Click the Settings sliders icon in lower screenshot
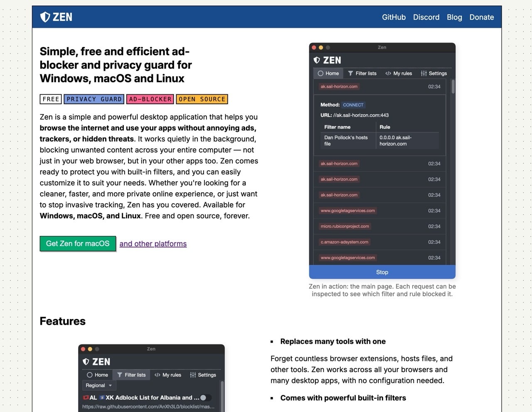The height and width of the screenshot is (412, 532). click(193, 375)
